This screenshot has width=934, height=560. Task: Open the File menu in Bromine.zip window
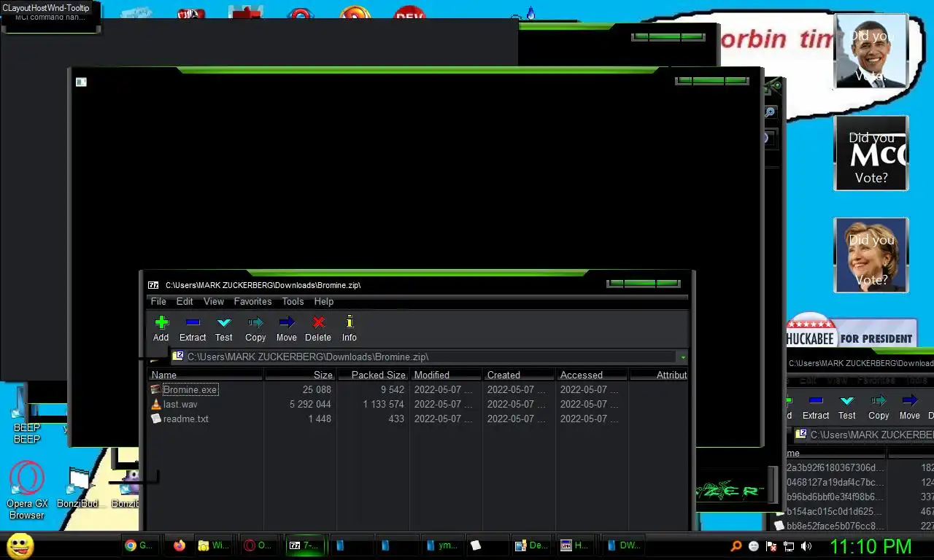tap(158, 301)
